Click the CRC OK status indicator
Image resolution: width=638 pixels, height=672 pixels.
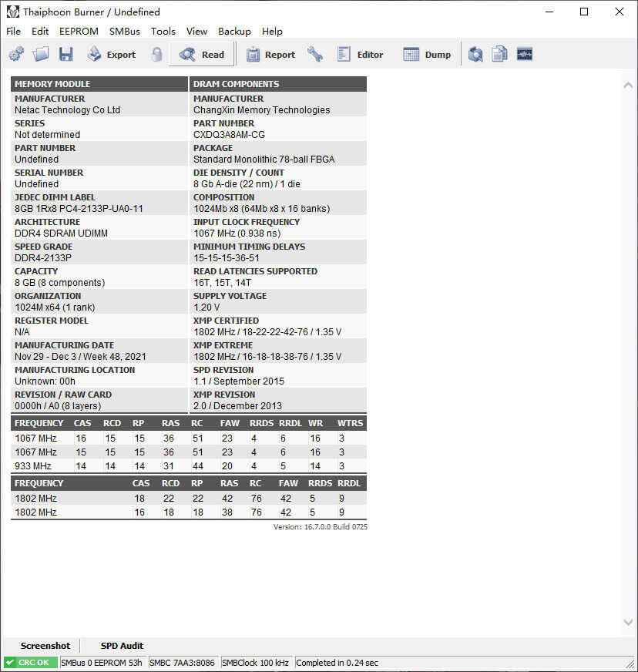pyautogui.click(x=30, y=663)
